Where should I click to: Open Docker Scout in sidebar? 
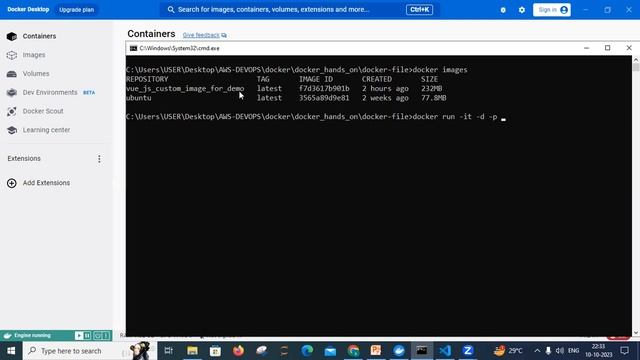point(43,111)
